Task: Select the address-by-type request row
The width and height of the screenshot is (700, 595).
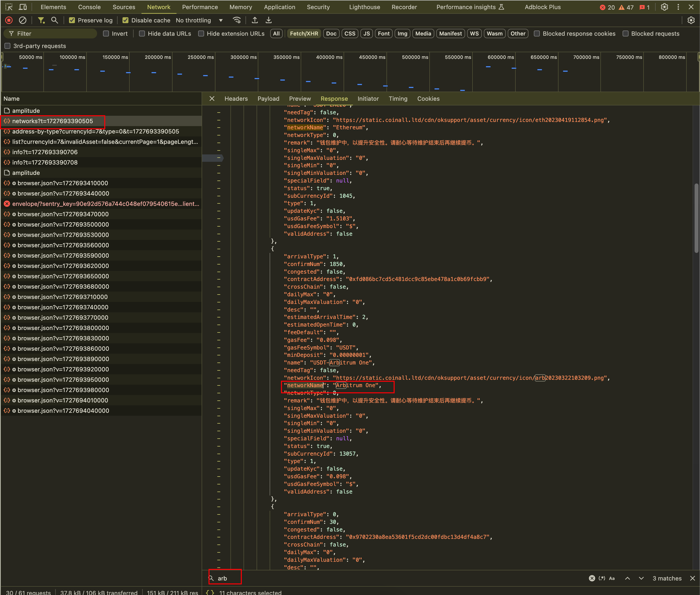Action: [x=96, y=131]
